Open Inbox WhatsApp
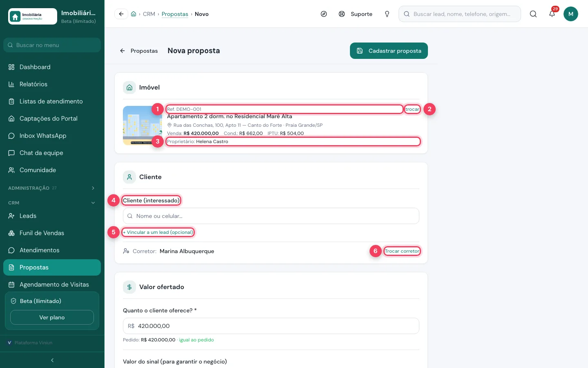This screenshot has height=368, width=588. [x=52, y=136]
